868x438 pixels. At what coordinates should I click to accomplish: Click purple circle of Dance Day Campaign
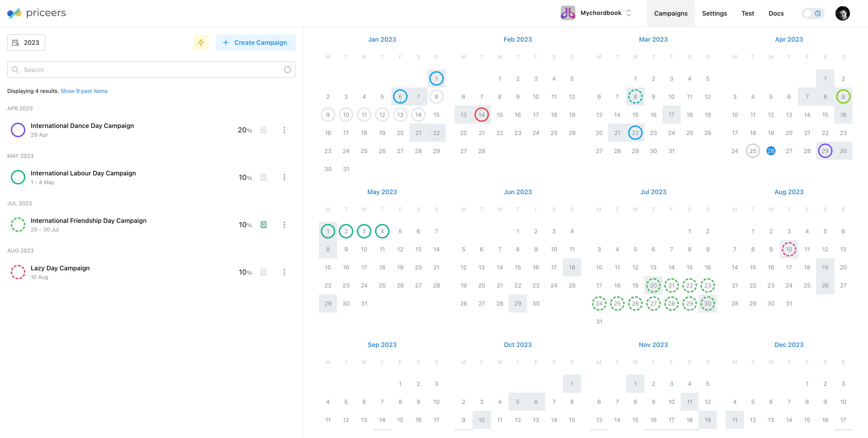pos(18,130)
